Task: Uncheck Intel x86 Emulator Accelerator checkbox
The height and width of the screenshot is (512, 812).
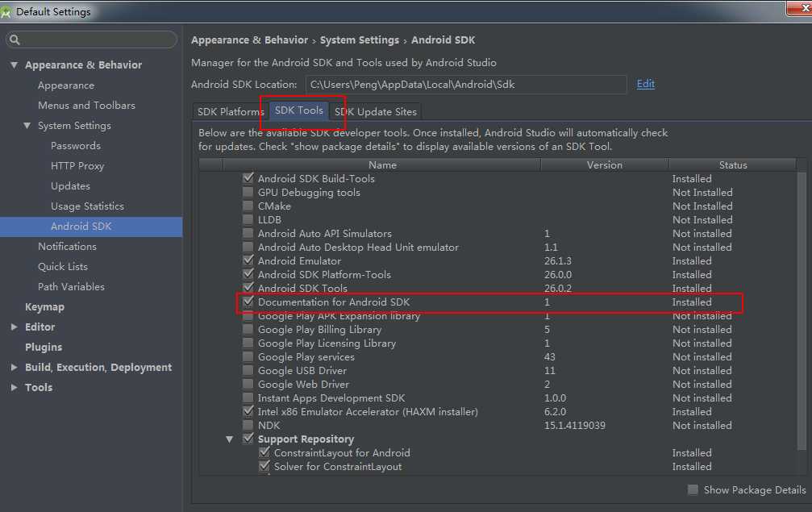Action: 248,411
